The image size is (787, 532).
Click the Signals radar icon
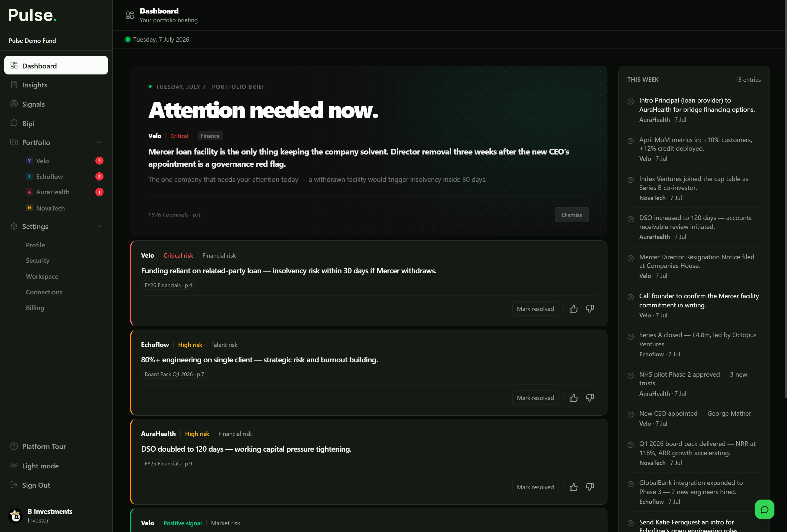click(14, 104)
